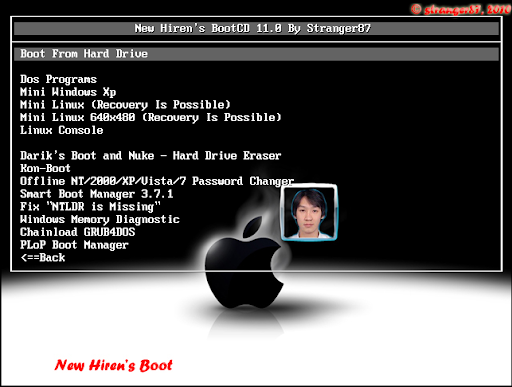
Task: Select Chainload GRUB4DOS entry
Action: (x=78, y=232)
